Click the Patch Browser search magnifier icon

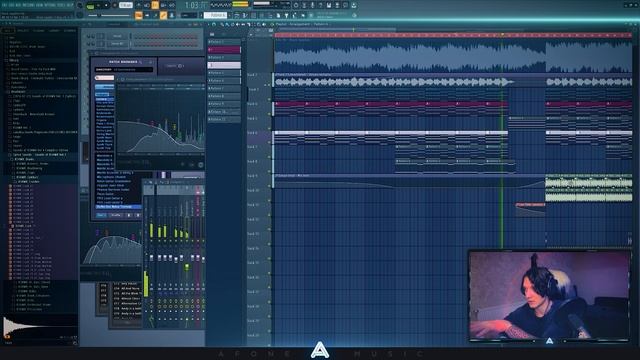point(141,62)
